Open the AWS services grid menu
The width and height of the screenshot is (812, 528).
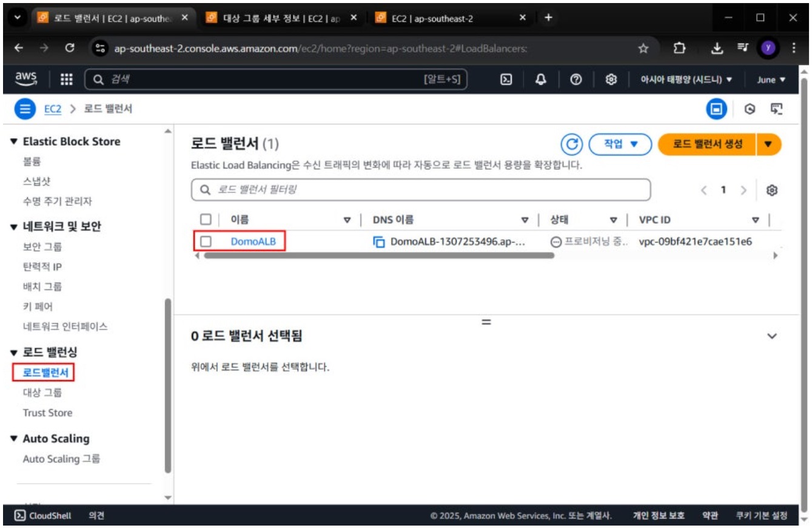click(67, 80)
